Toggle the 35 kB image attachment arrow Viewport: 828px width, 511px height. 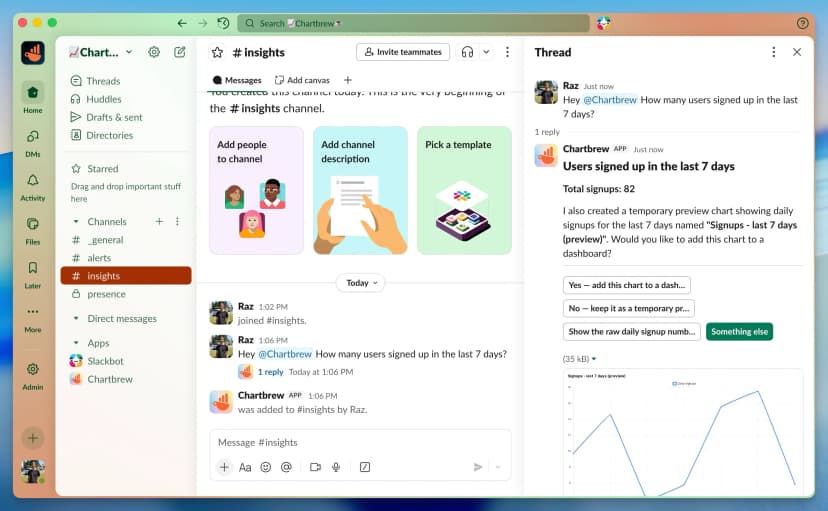(594, 359)
